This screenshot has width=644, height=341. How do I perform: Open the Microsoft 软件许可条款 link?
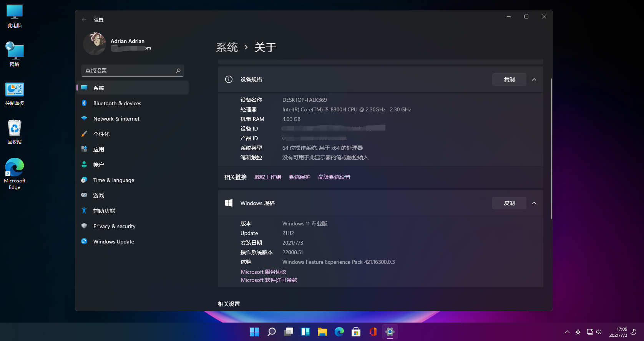[269, 280]
